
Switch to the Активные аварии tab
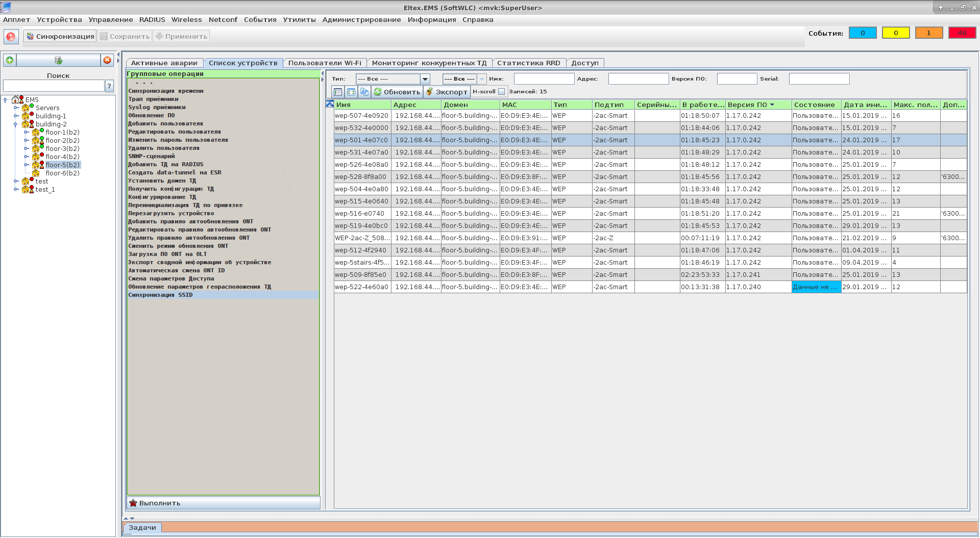tap(164, 63)
